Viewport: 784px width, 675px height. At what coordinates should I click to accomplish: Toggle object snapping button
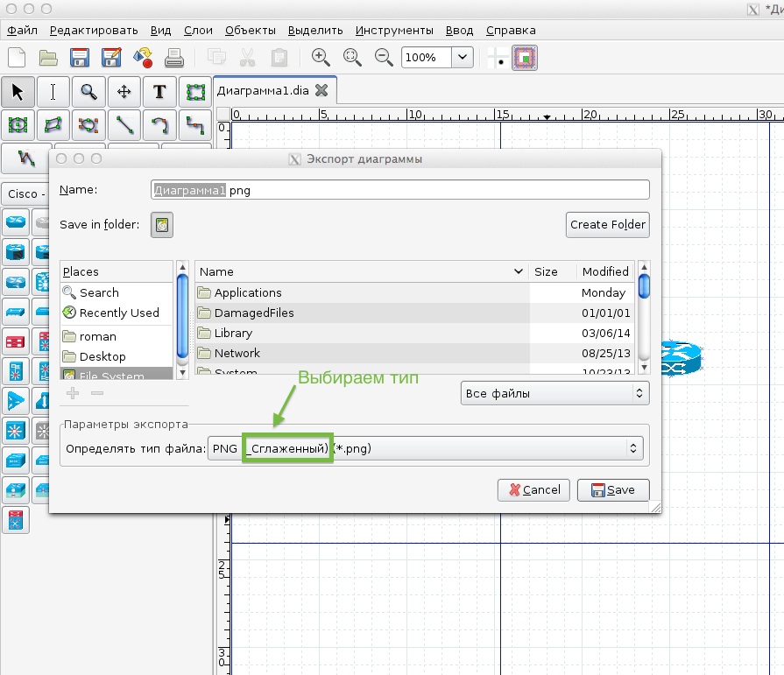(525, 58)
